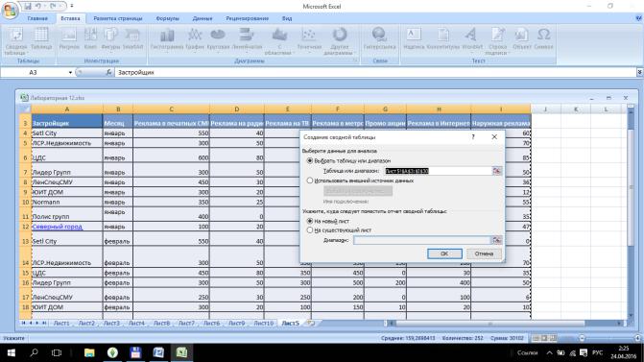Viewport: 644px width, 362px height.
Task: Insert a Table from the ribbon
Action: pos(41,39)
